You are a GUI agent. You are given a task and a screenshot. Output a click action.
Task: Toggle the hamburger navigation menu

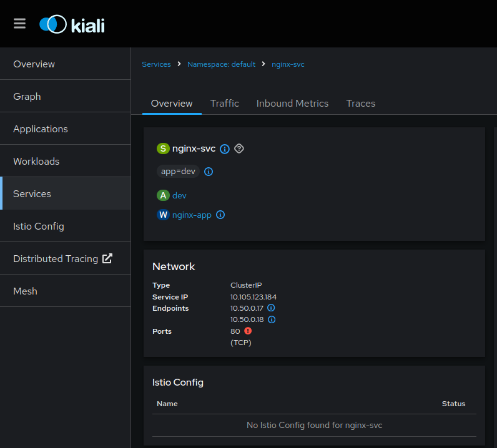(19, 24)
